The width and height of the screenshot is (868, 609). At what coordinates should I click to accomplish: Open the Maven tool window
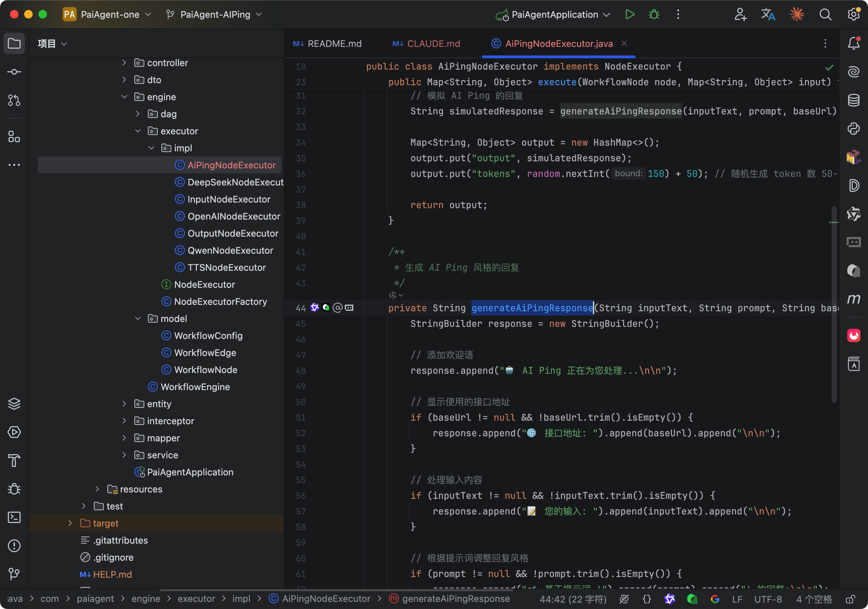[853, 299]
